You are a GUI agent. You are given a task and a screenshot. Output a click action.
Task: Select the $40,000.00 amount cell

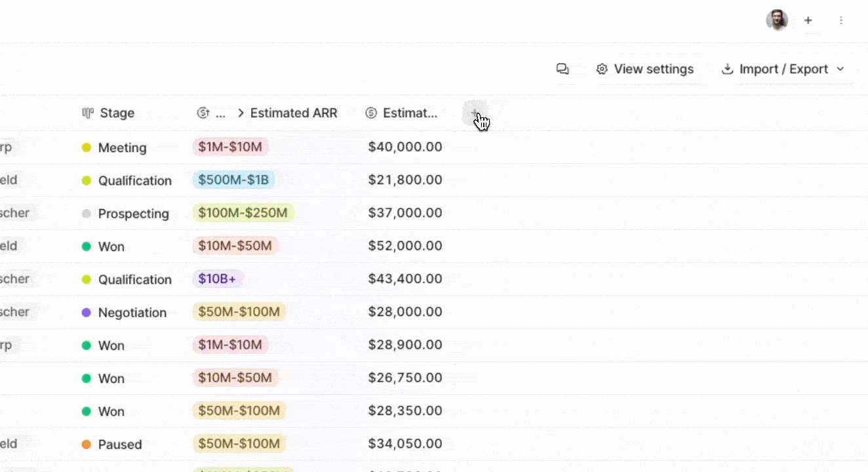pyautogui.click(x=404, y=147)
